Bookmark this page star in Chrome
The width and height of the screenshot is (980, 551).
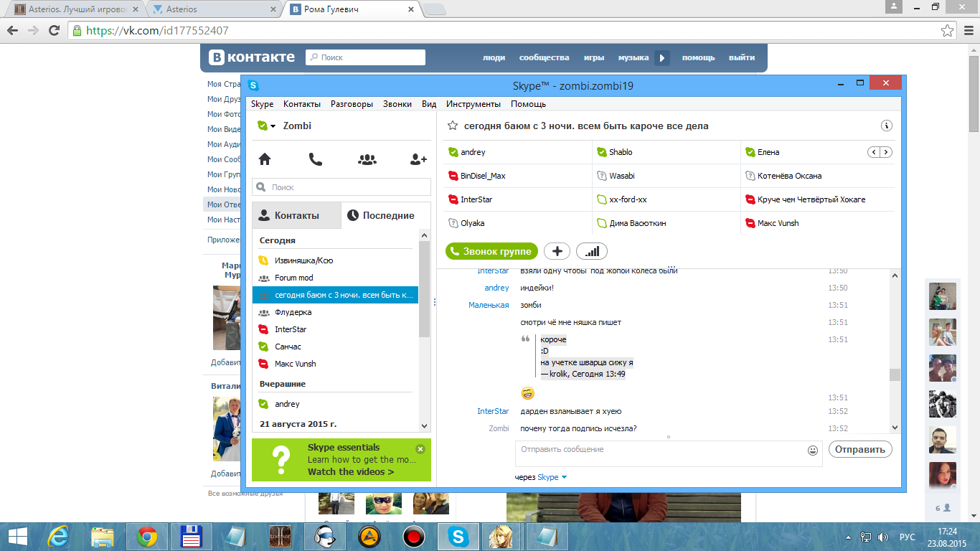pos(948,31)
